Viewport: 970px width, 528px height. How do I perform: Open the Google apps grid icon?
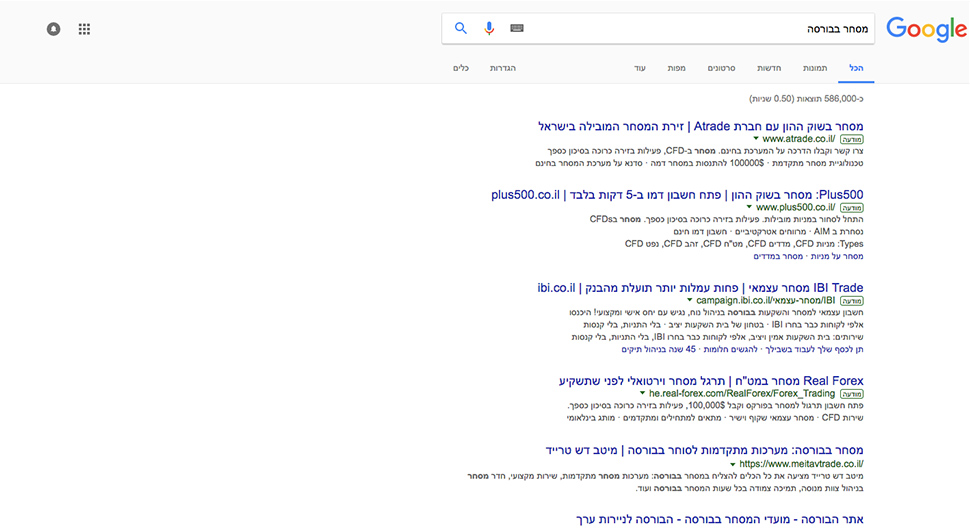click(84, 29)
